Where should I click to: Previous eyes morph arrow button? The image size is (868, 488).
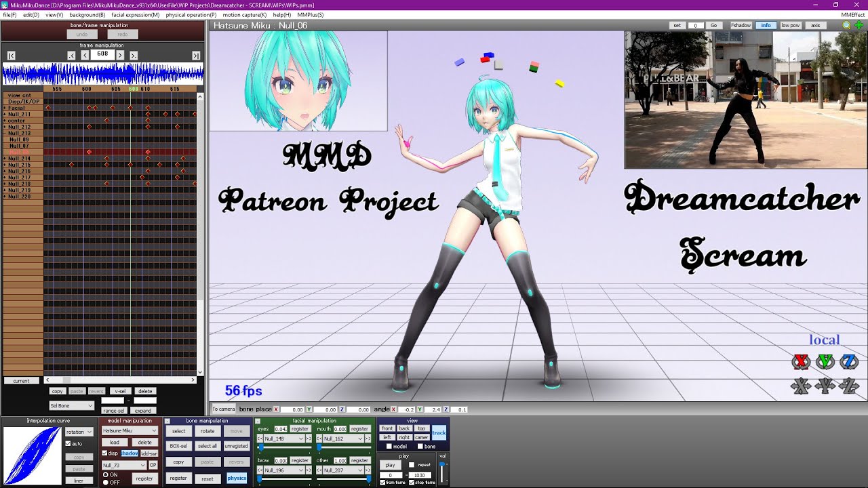pos(260,439)
